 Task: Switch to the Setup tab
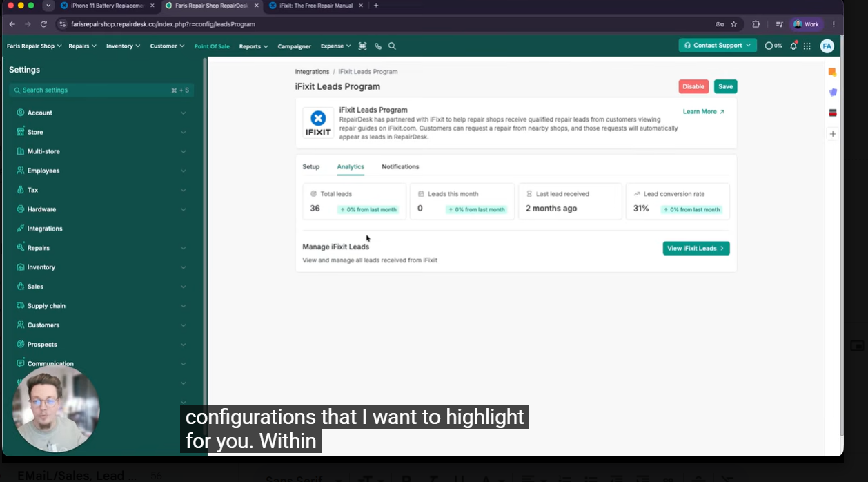pyautogui.click(x=311, y=167)
